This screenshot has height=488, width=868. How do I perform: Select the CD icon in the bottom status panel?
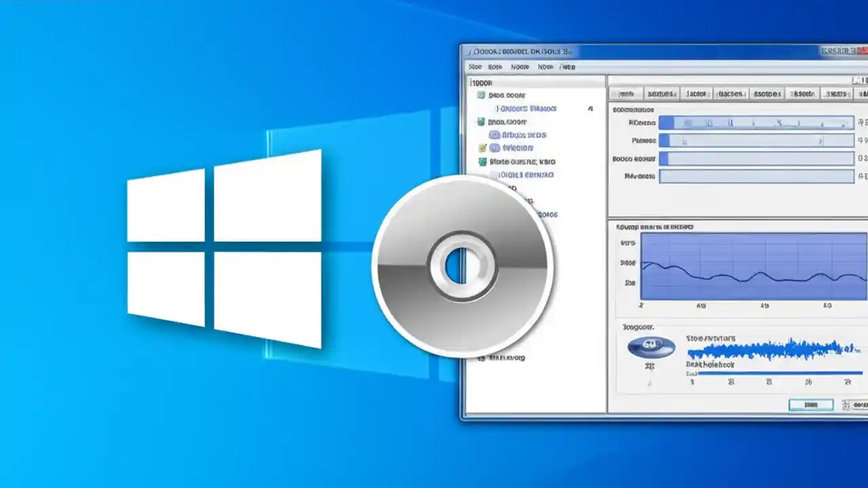[x=651, y=347]
